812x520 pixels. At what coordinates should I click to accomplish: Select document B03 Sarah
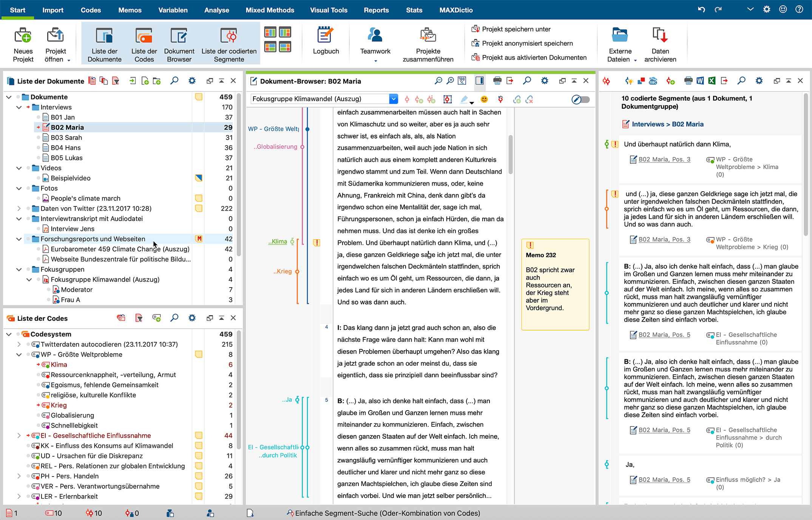(x=66, y=138)
